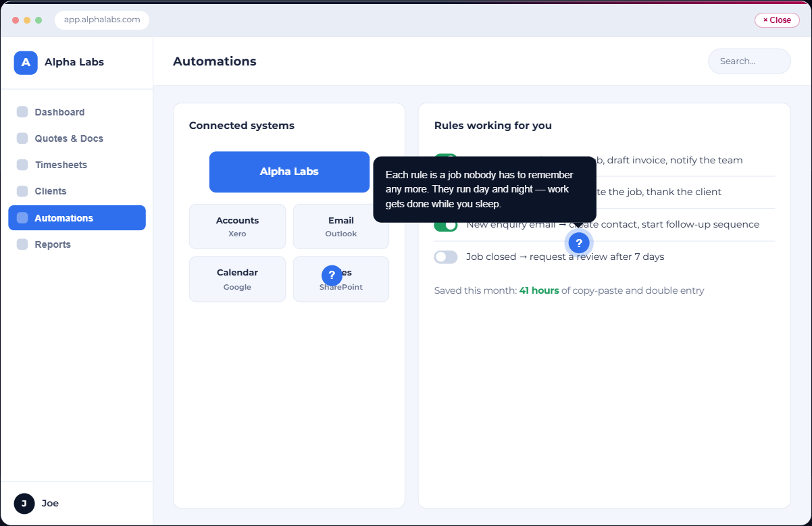Open Timesheets in the sidebar

[x=77, y=165]
